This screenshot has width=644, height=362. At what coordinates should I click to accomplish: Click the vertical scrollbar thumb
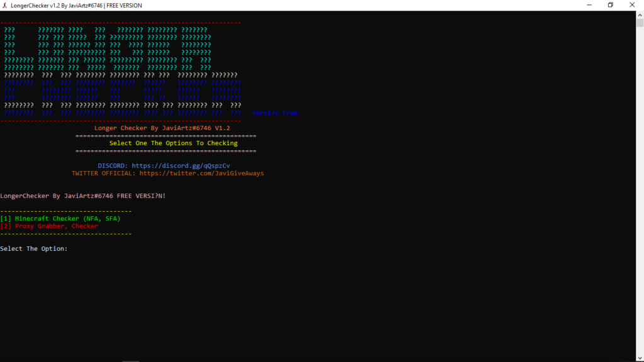640,23
